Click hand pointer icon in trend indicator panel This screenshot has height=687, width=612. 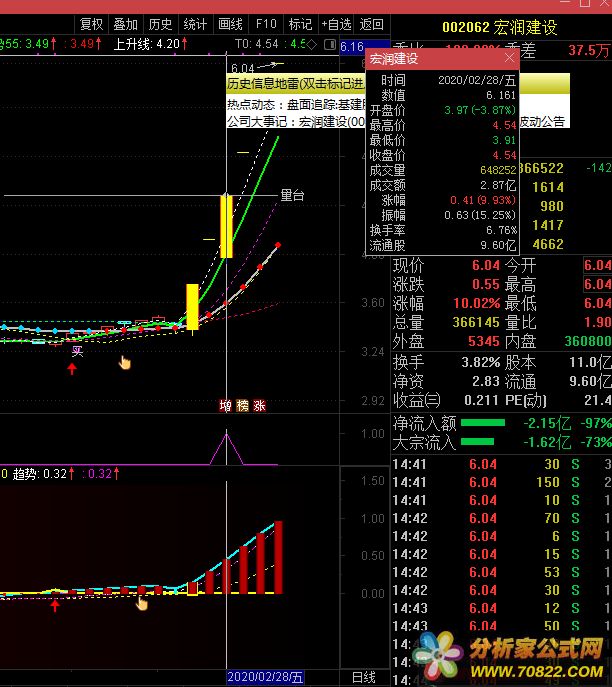141,601
